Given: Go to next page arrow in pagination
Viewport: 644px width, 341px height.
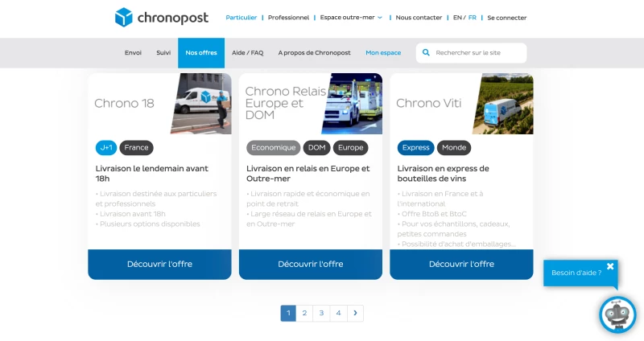Looking at the screenshot, I should pos(355,313).
